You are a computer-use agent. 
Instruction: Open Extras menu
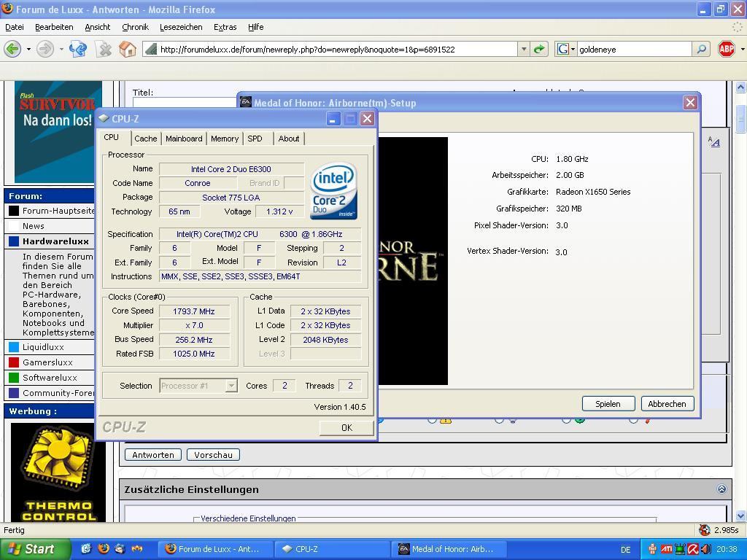[x=225, y=27]
